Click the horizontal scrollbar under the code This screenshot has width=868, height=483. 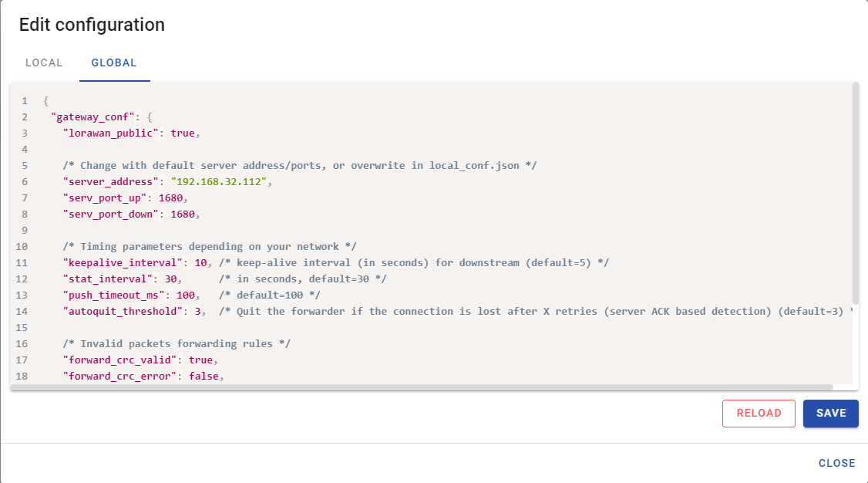tap(422, 387)
